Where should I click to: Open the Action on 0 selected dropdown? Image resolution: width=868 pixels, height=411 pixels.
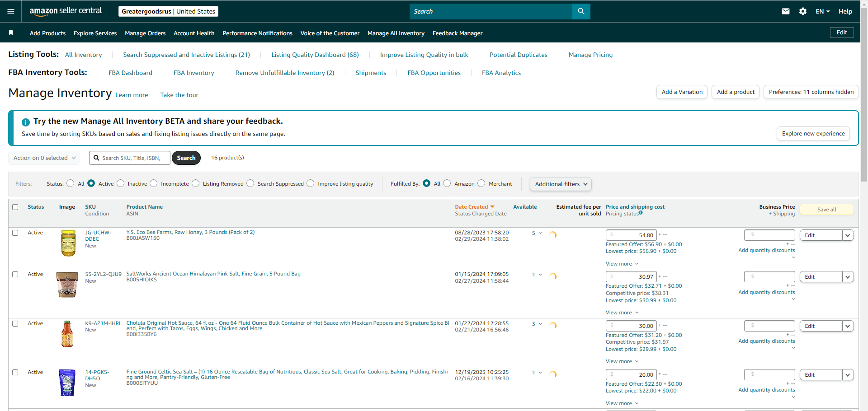tap(44, 158)
